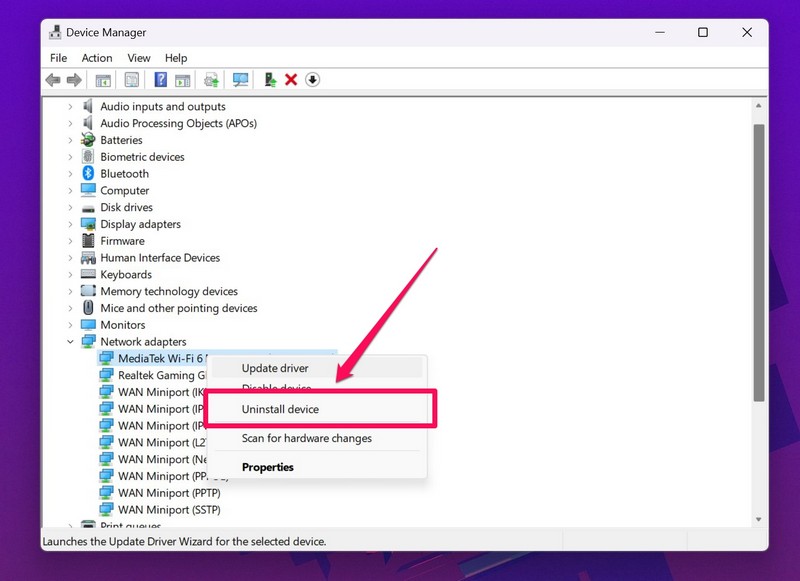Click the red X uninstall device toolbar icon
The height and width of the screenshot is (581, 800).
291,80
